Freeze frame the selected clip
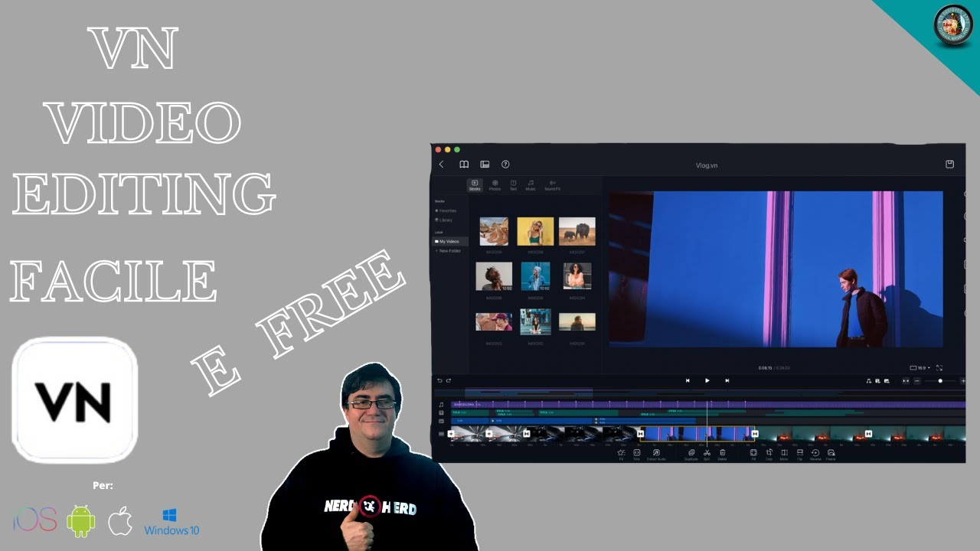Image resolution: width=980 pixels, height=551 pixels. [x=831, y=455]
